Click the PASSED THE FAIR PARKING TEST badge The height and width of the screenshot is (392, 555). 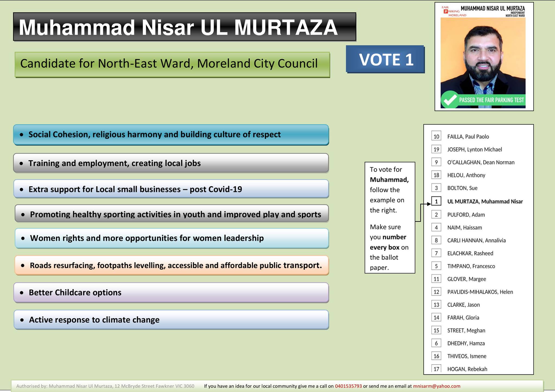(491, 100)
